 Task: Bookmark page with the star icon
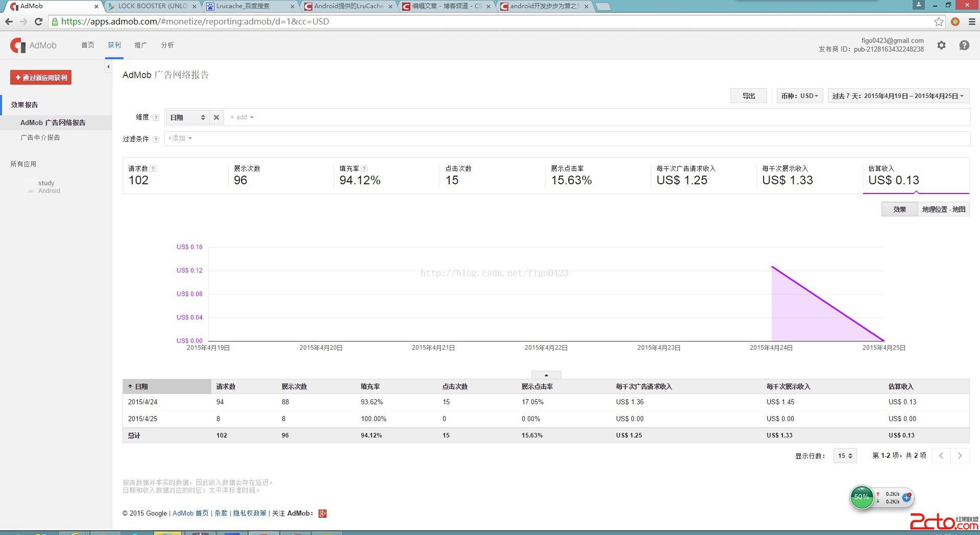click(939, 21)
